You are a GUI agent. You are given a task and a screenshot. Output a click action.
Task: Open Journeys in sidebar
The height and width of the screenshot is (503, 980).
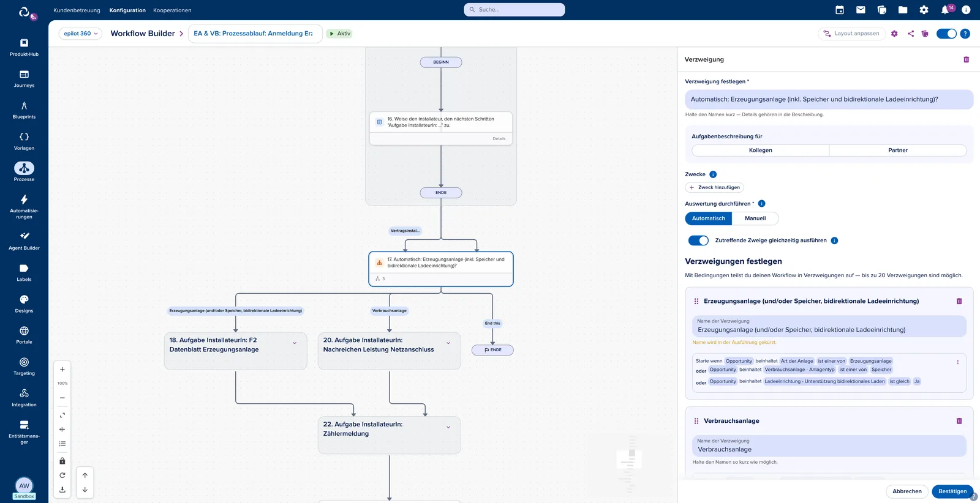click(24, 79)
